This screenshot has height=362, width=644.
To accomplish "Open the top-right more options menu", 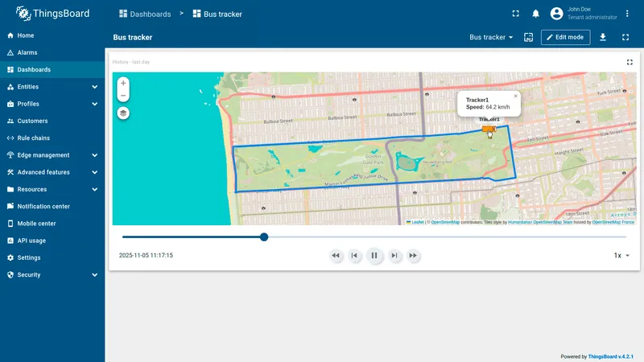I will [x=627, y=14].
